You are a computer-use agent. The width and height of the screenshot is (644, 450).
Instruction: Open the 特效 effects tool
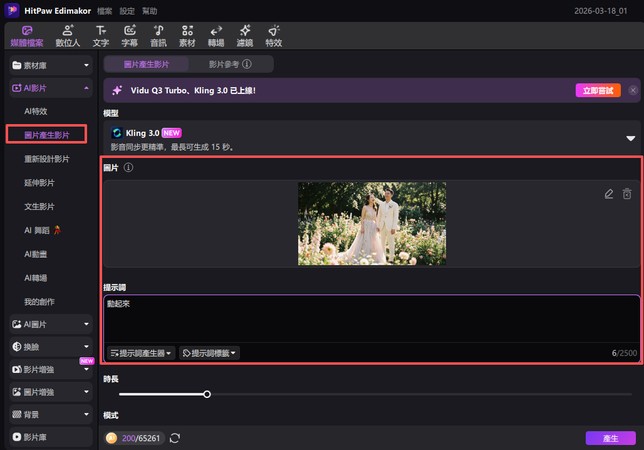[274, 36]
